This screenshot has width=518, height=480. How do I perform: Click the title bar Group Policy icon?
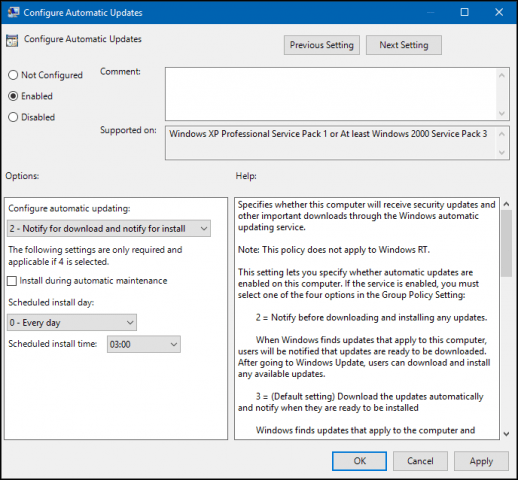(x=13, y=12)
